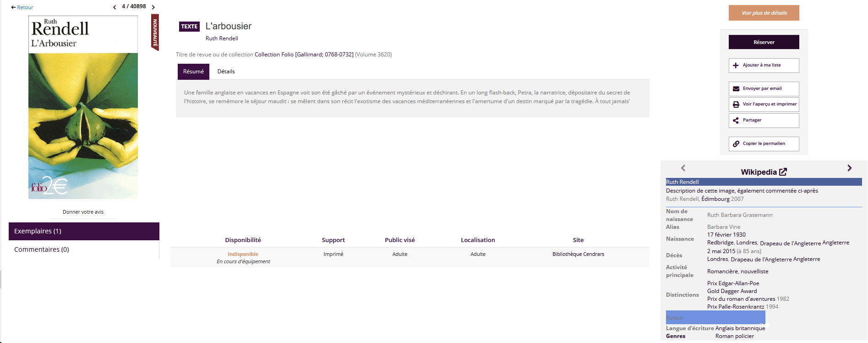Open Wikipedia external link icon
This screenshot has width=868, height=343.
[783, 172]
